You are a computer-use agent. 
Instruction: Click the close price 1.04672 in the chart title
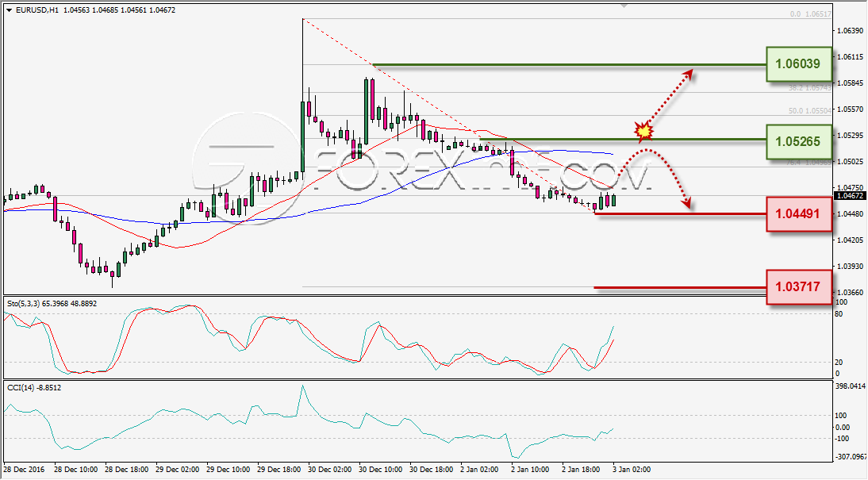163,10
